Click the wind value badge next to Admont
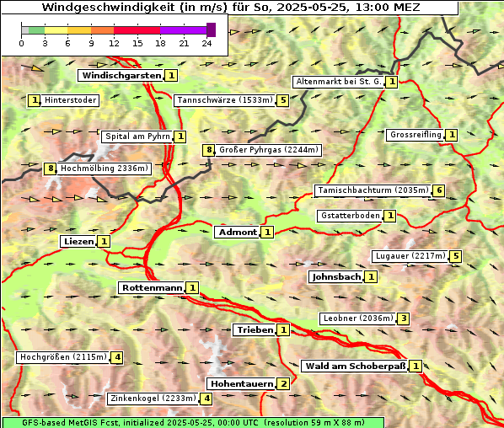Viewport: 504px width, 428px height. coord(267,232)
